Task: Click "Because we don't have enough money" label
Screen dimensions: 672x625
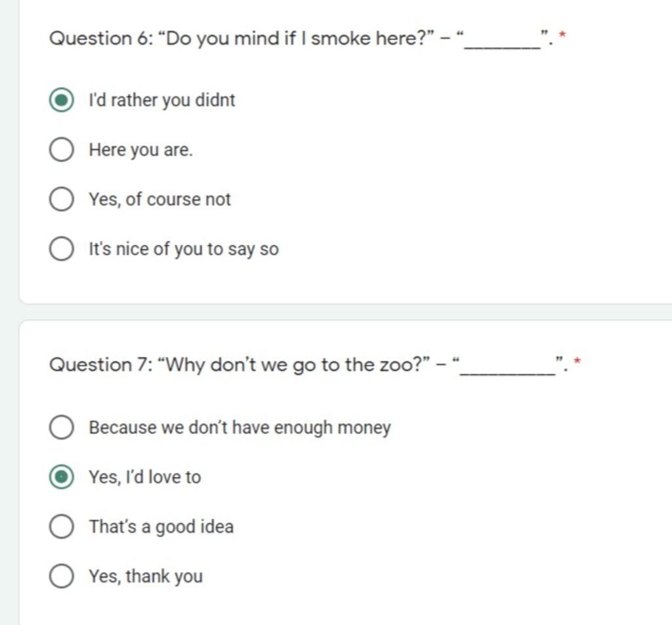Action: click(x=240, y=428)
